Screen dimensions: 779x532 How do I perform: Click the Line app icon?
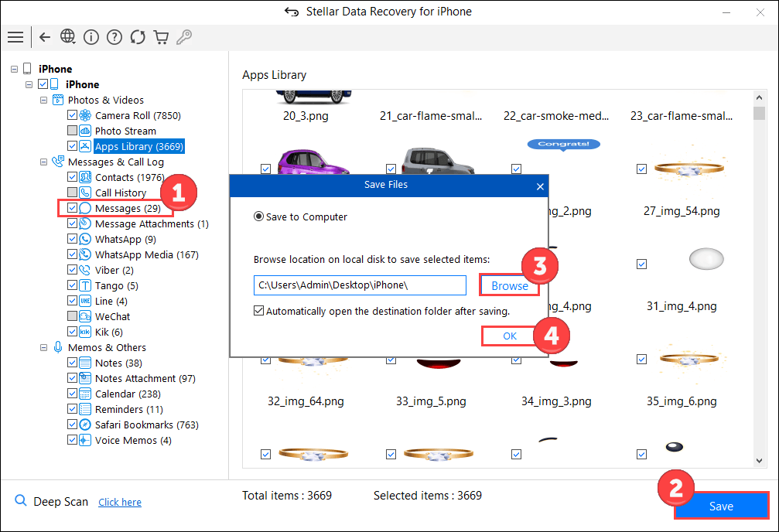tap(85, 301)
